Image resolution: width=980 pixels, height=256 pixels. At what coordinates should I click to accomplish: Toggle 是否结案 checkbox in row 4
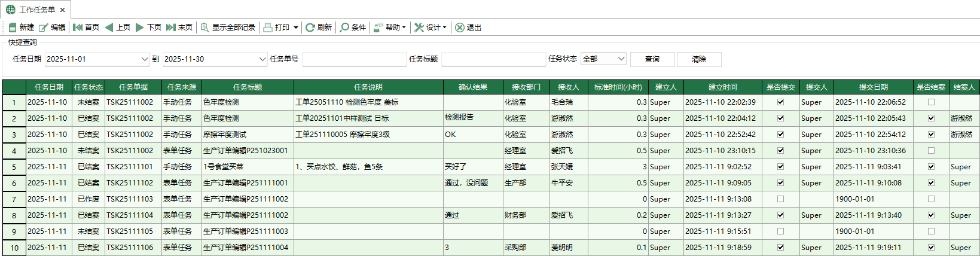pos(931,151)
